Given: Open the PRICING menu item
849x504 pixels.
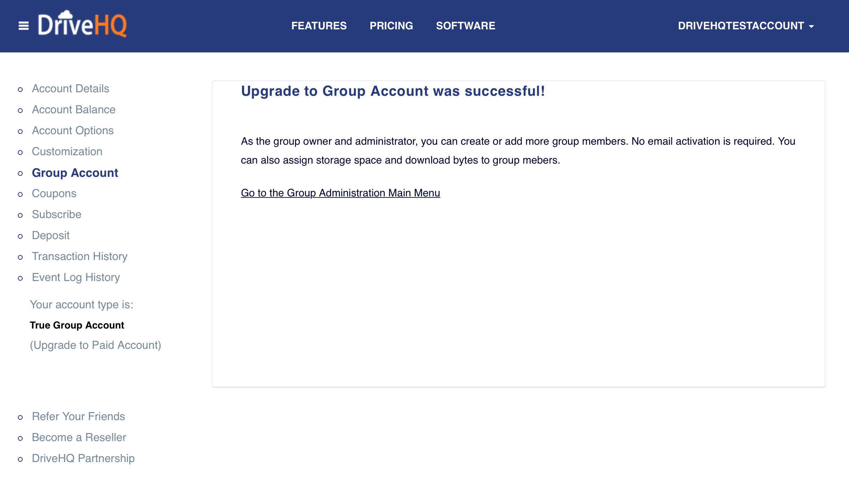Looking at the screenshot, I should pos(391,26).
